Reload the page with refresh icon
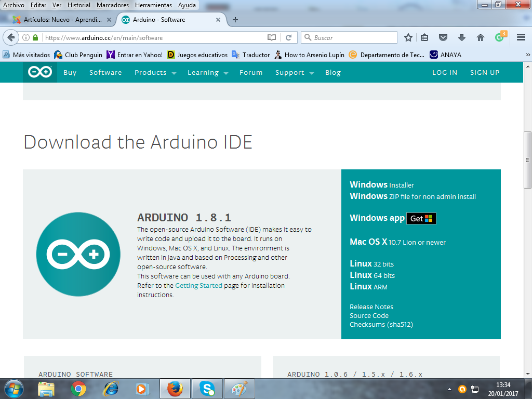The image size is (532, 399). [x=289, y=37]
